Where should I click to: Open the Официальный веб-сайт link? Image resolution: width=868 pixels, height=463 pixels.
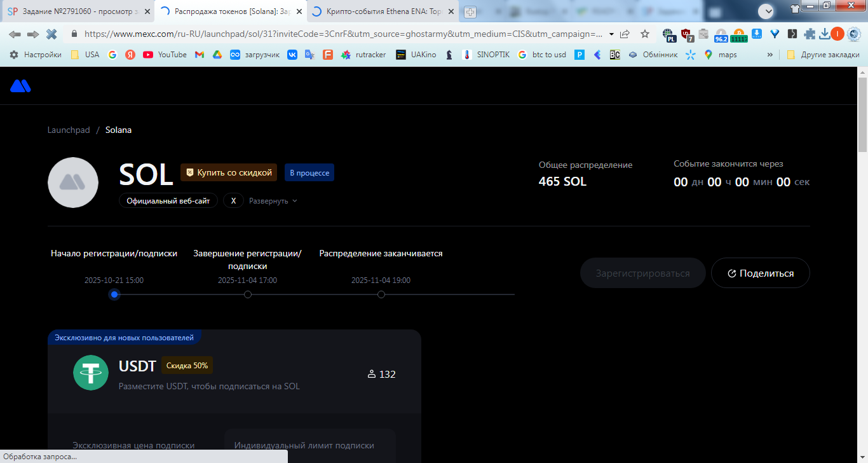click(168, 201)
